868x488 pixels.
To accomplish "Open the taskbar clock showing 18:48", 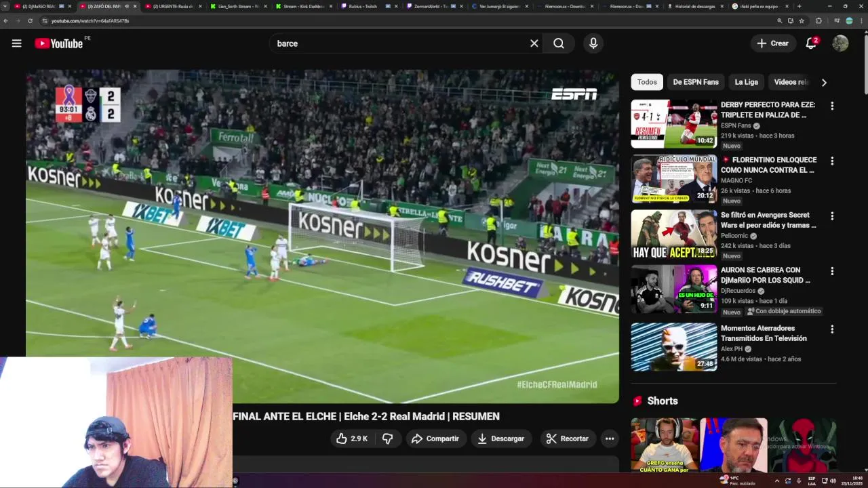I will click(852, 481).
